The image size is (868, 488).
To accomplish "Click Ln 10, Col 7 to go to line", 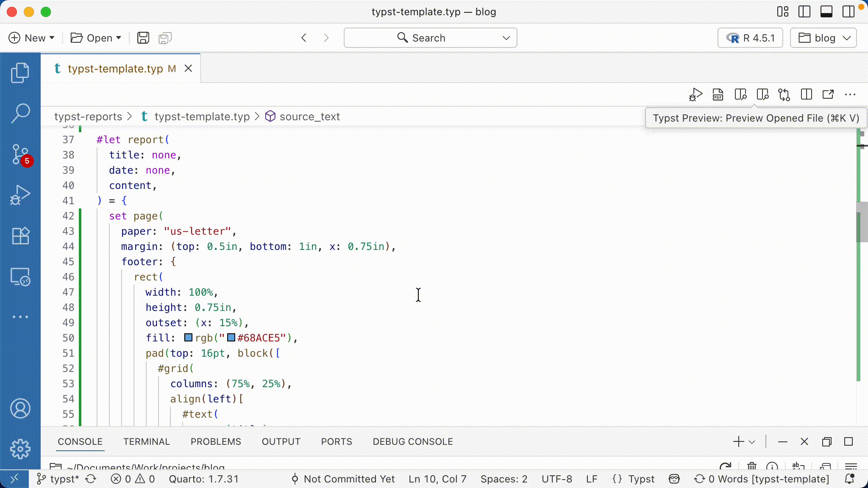I will tap(437, 479).
